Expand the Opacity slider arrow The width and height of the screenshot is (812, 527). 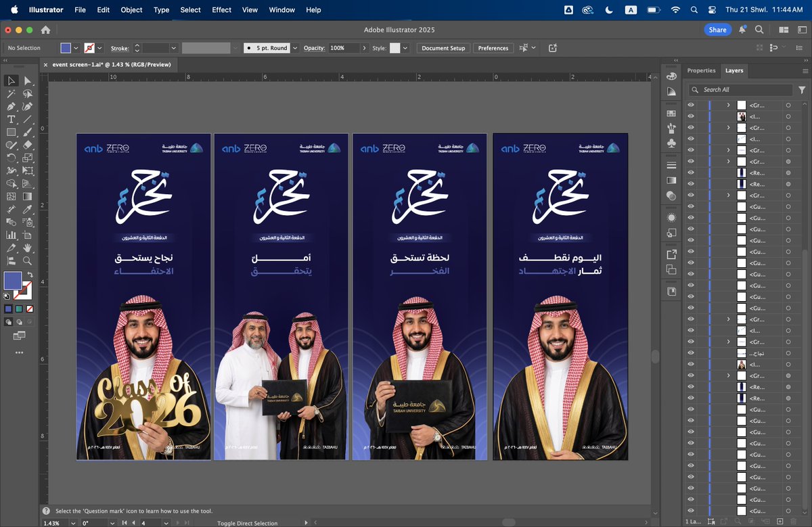click(x=364, y=48)
